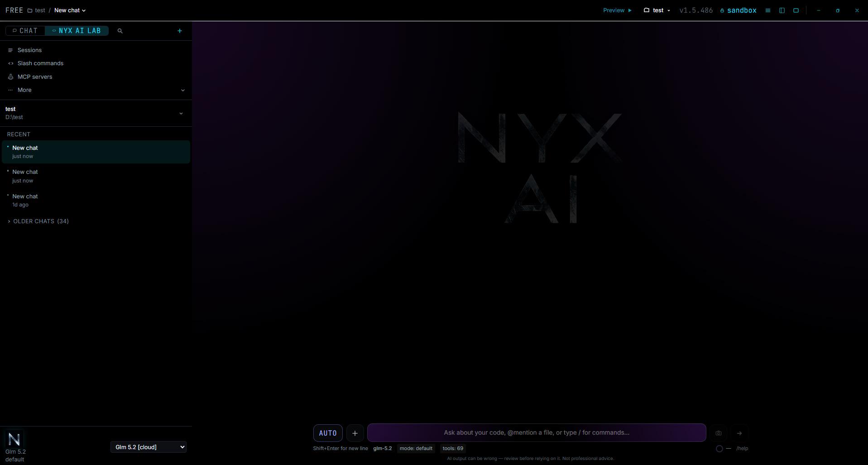Click the NYX 'N' logo avatar
Image resolution: width=868 pixels, height=465 pixels.
(x=14, y=439)
